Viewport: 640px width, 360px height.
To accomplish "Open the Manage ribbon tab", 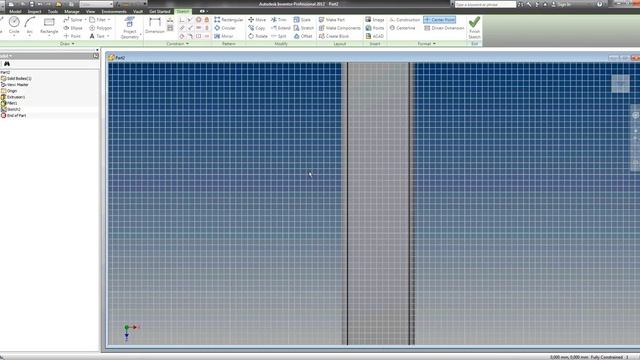I will point(71,11).
